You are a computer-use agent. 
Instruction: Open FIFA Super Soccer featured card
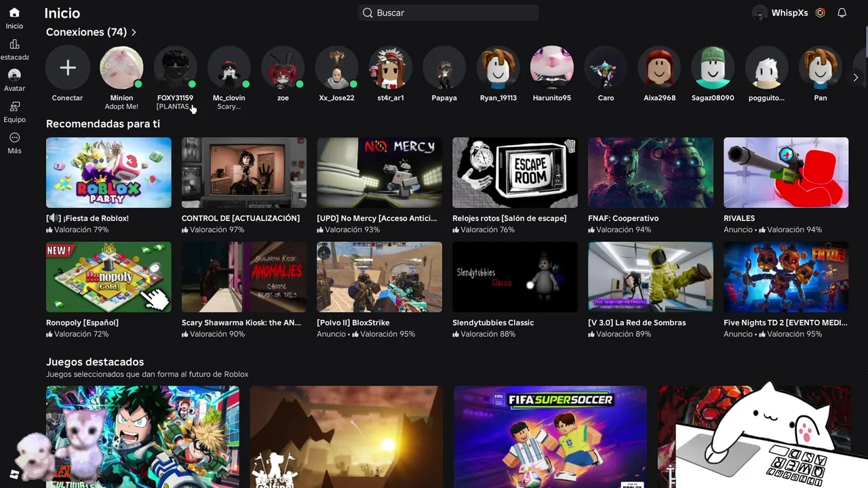tap(550, 436)
